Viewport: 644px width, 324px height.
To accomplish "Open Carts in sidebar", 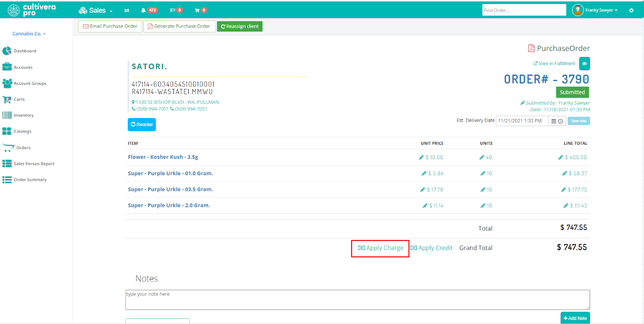I will click(x=19, y=99).
